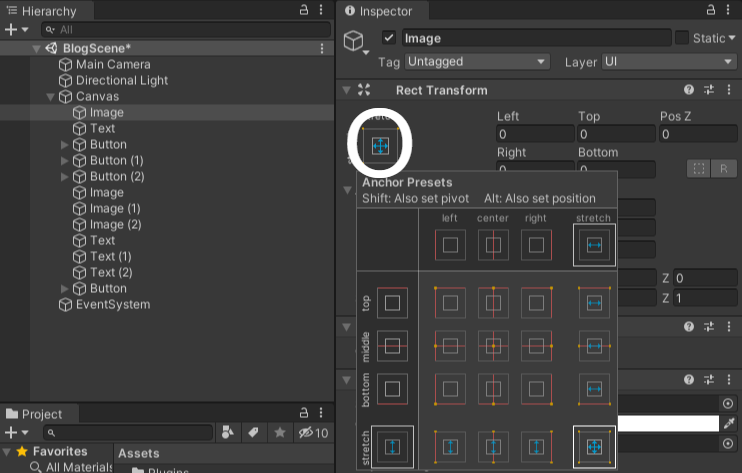
Task: Open anchor presets button in Rect Transform
Action: 380,146
